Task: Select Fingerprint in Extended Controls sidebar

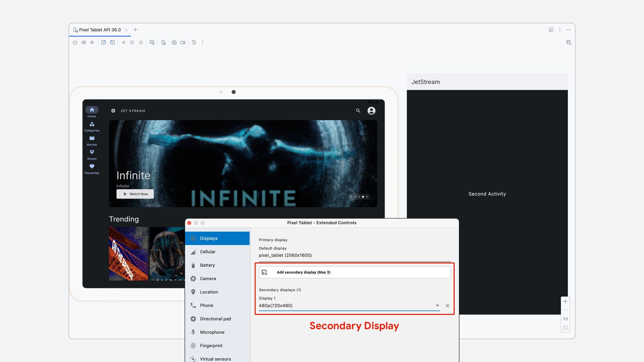Action: point(217,346)
